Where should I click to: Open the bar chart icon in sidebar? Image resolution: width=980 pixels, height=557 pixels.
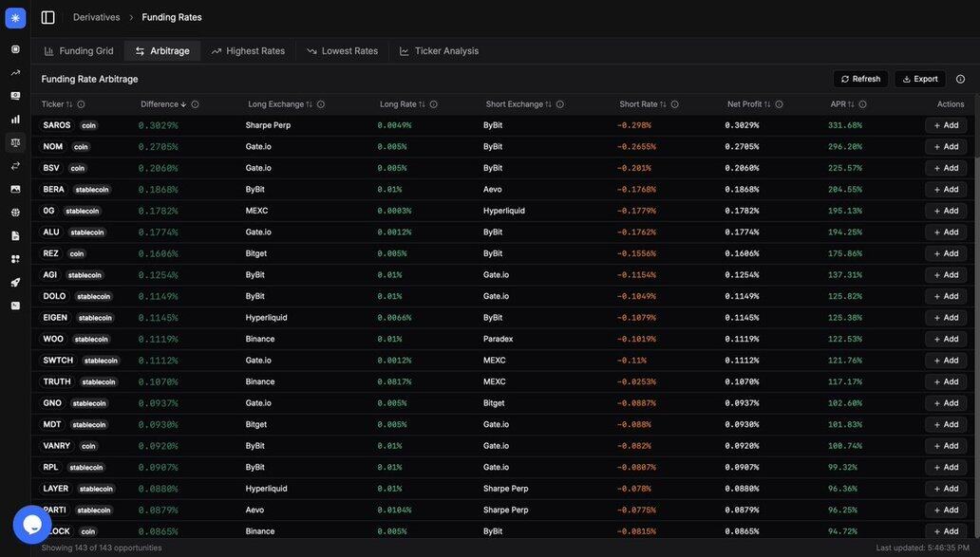pyautogui.click(x=15, y=120)
